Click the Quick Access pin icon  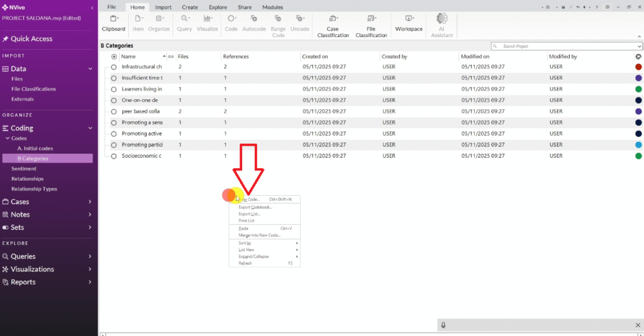pyautogui.click(x=6, y=39)
